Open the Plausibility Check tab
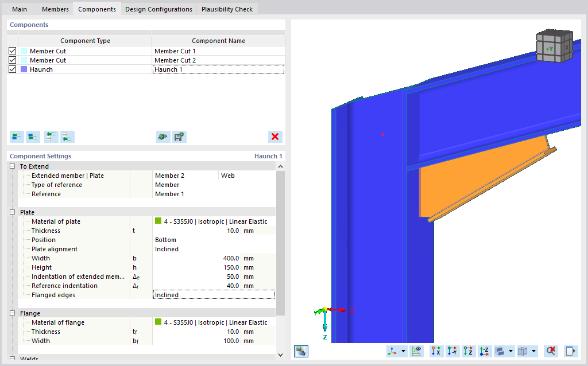This screenshot has height=366, width=588. pos(227,9)
